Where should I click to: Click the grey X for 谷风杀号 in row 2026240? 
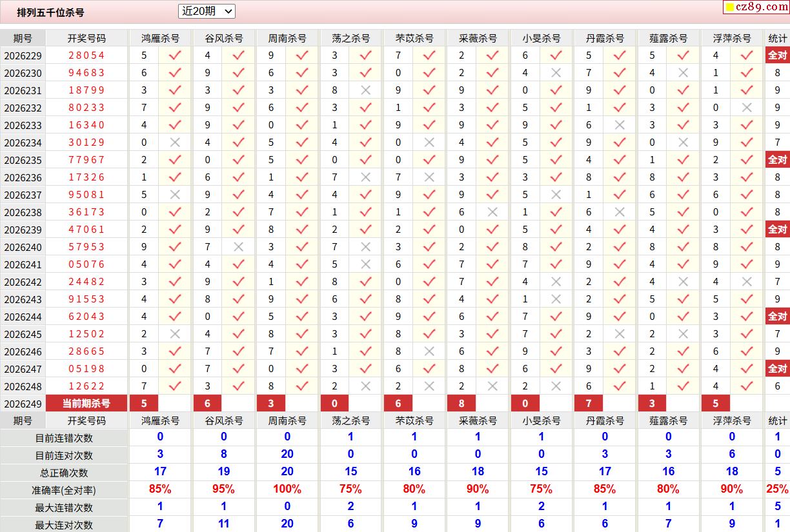[238, 247]
